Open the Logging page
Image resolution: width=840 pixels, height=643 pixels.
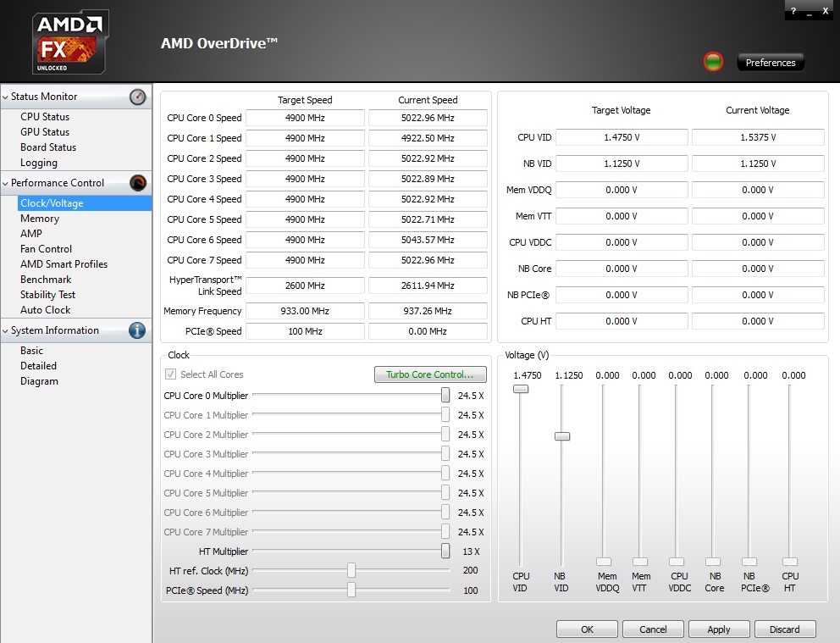pyautogui.click(x=39, y=163)
